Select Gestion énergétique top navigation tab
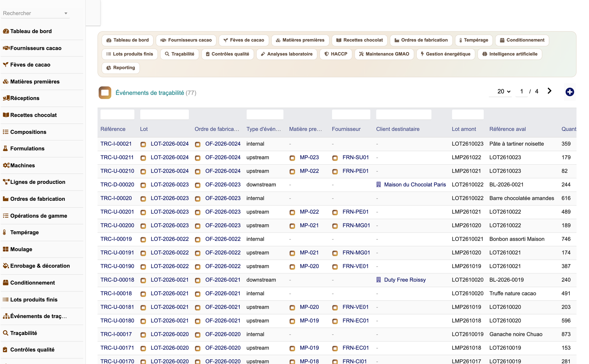Screen dimensions: 589x364 click(x=446, y=54)
